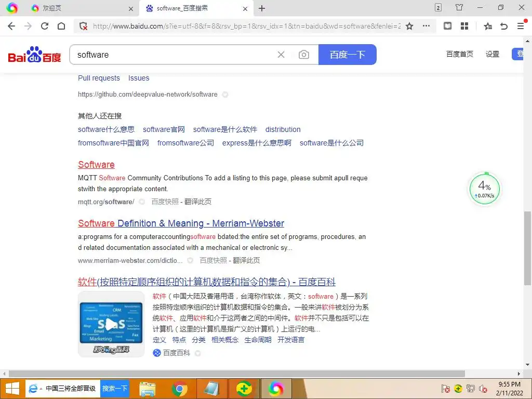Open the favorites list icon
The image size is (532, 399).
click(487, 26)
